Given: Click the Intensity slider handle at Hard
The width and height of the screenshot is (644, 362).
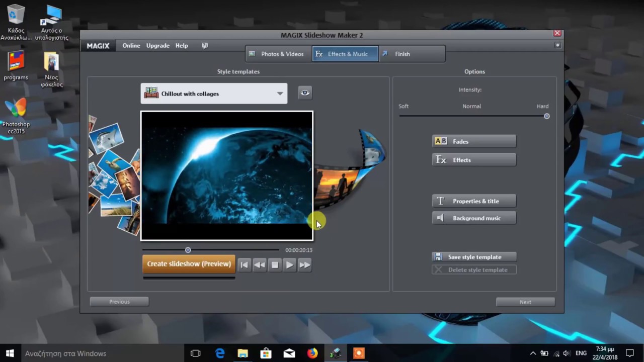Looking at the screenshot, I should point(546,116).
